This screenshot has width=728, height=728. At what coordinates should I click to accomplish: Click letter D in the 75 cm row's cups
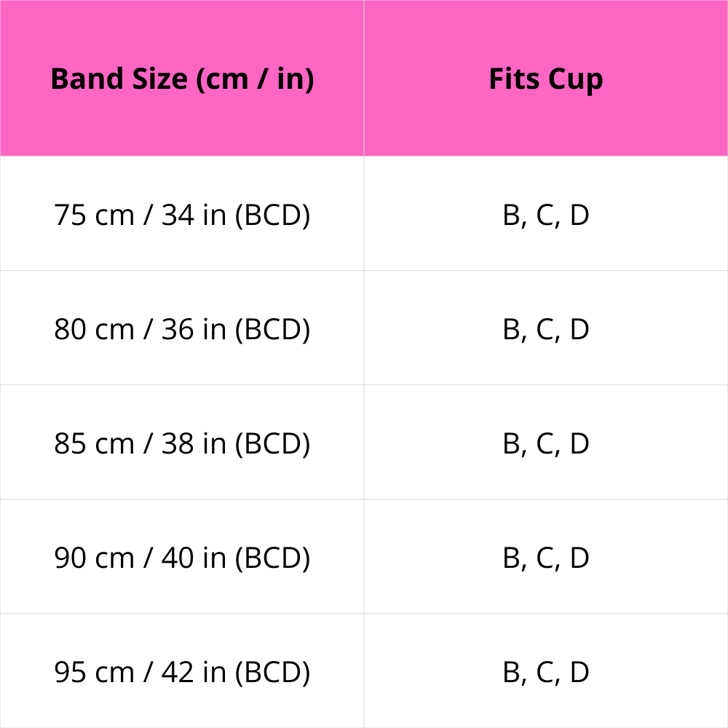[579, 215]
